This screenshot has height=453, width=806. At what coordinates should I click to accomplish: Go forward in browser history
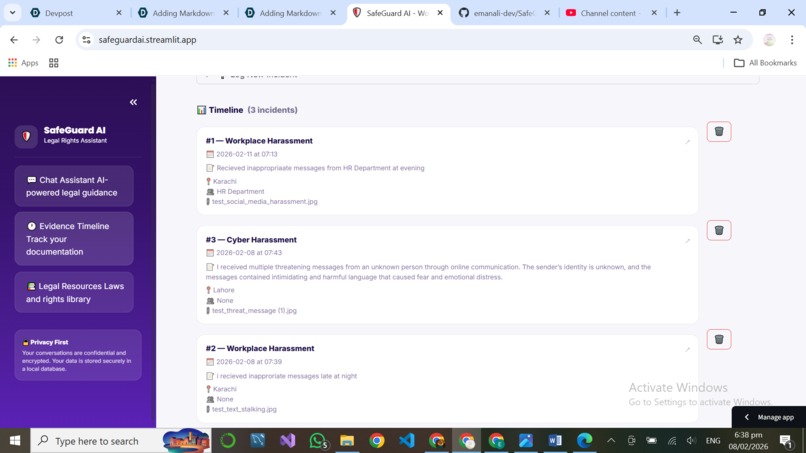[x=36, y=40]
